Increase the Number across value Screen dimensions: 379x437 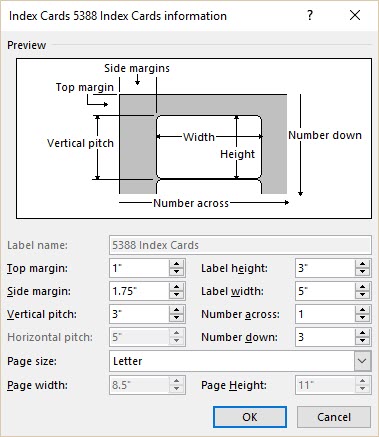pos(362,310)
